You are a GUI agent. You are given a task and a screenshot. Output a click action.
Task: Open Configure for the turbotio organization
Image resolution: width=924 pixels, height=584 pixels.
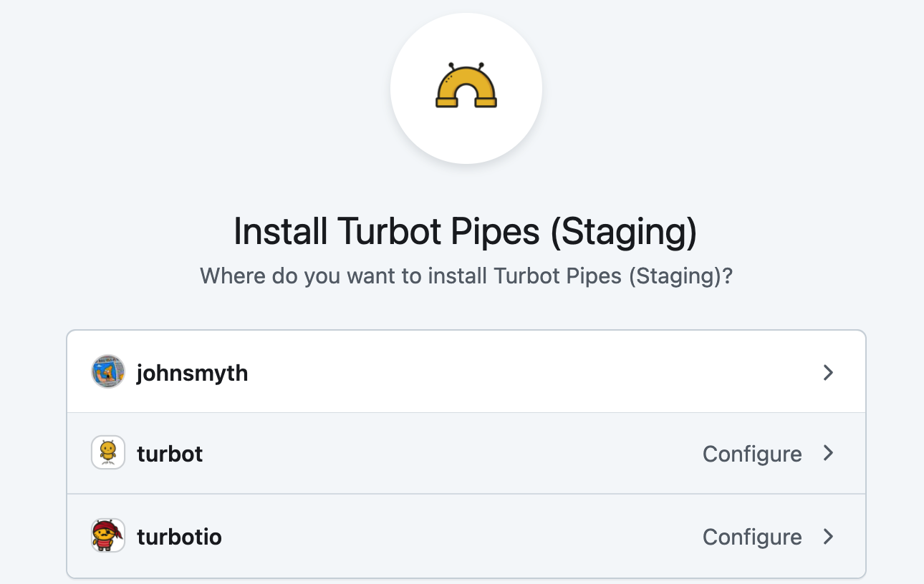click(x=752, y=537)
